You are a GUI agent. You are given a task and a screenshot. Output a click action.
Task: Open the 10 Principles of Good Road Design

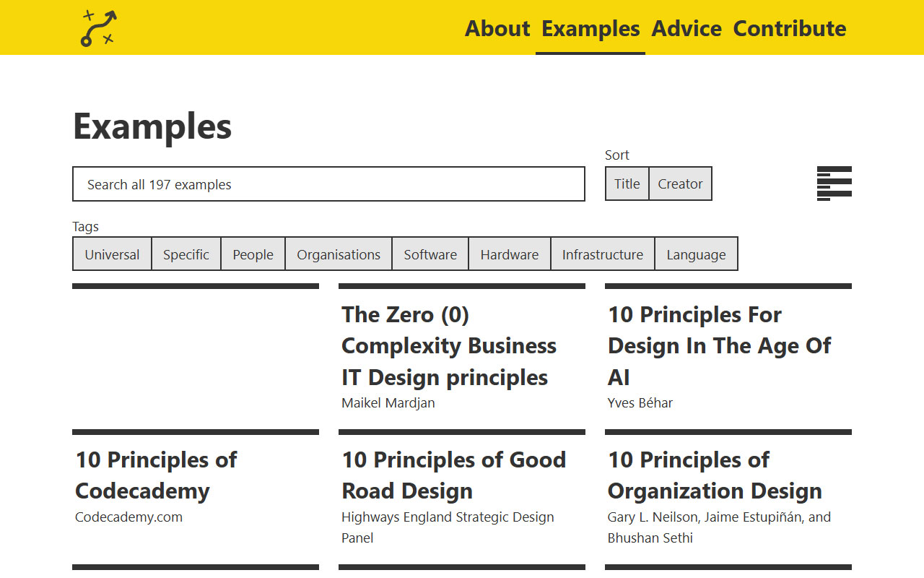pyautogui.click(x=453, y=475)
